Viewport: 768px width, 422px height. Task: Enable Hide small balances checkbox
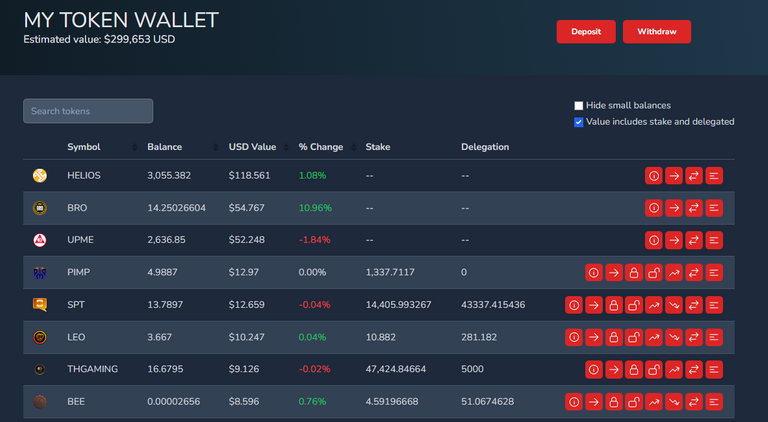pos(579,105)
